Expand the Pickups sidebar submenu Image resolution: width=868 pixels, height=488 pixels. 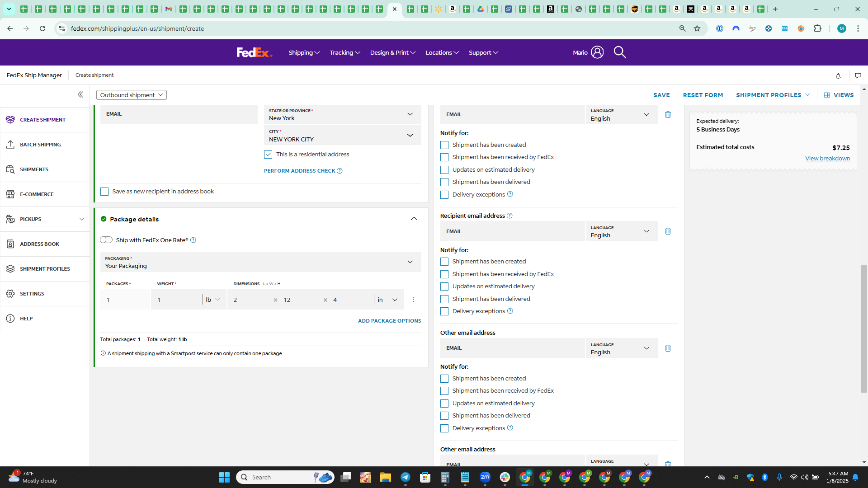tap(82, 219)
